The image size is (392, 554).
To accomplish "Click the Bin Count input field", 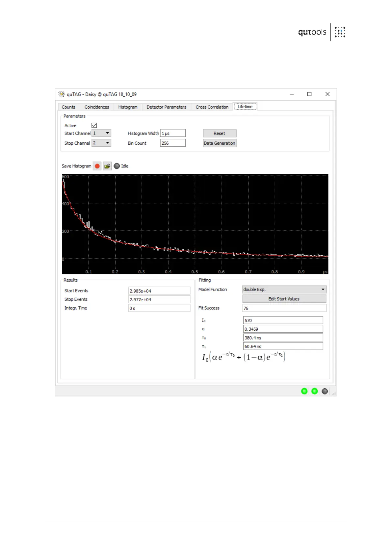I will coord(173,143).
